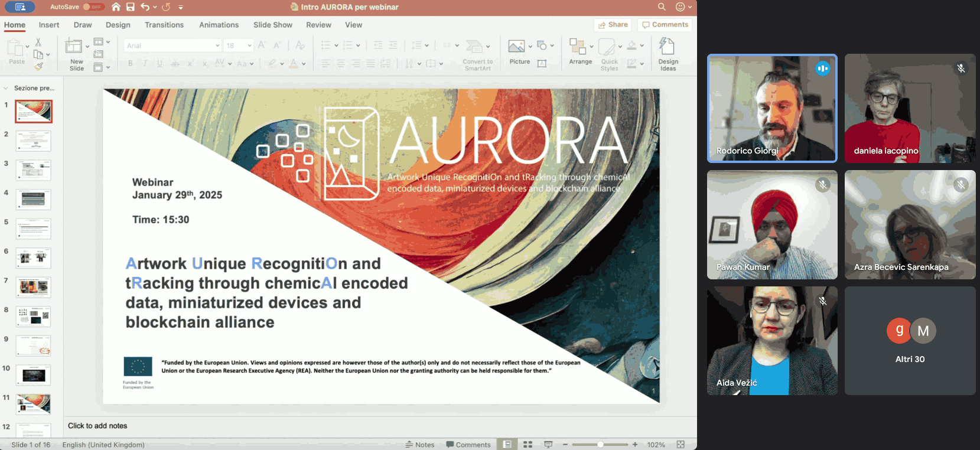980x450 pixels.
Task: Open the View tab
Action: pos(354,25)
